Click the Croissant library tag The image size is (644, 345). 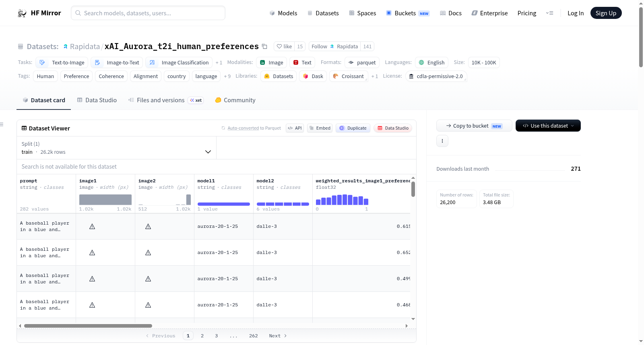tap(349, 76)
